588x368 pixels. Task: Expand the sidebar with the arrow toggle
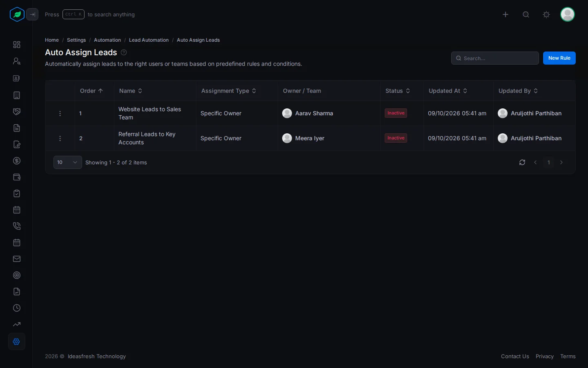click(32, 14)
